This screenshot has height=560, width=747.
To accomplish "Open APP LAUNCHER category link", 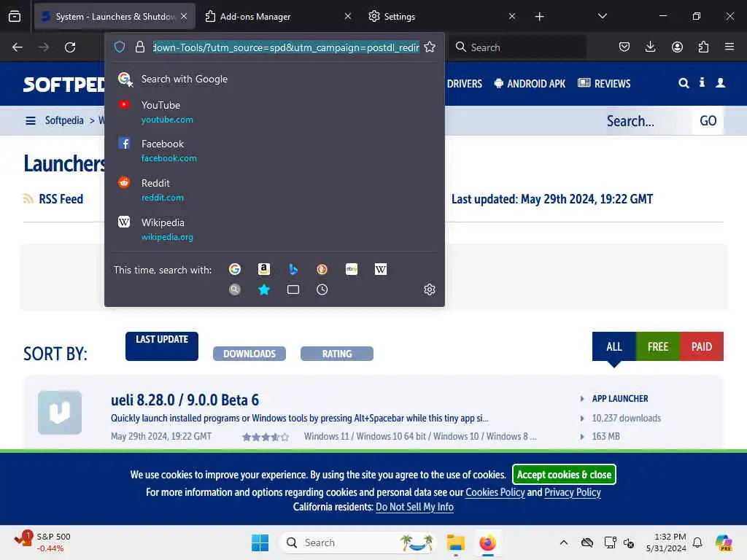I will (x=620, y=399).
